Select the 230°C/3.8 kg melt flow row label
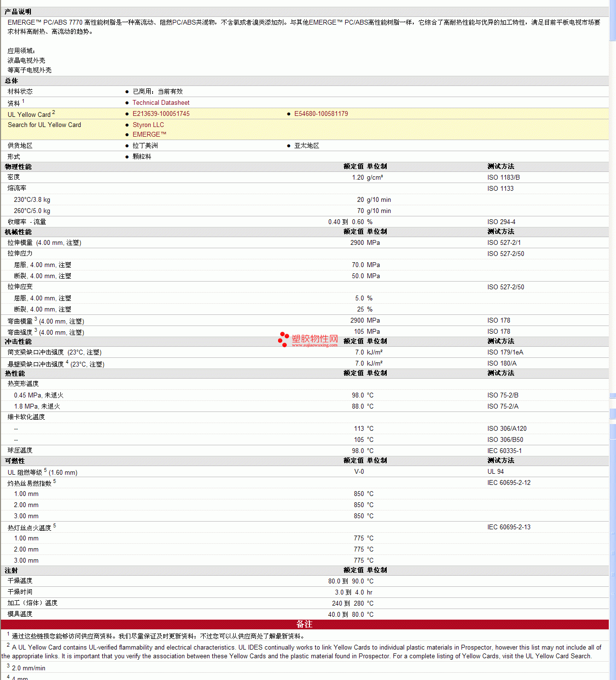Image resolution: width=616 pixels, height=680 pixels. (32, 199)
